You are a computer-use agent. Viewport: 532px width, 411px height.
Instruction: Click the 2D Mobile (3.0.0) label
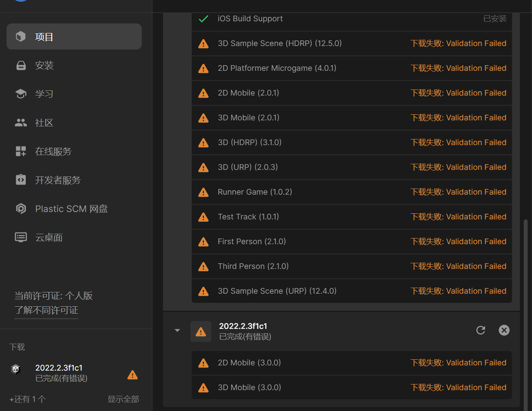[x=249, y=363]
